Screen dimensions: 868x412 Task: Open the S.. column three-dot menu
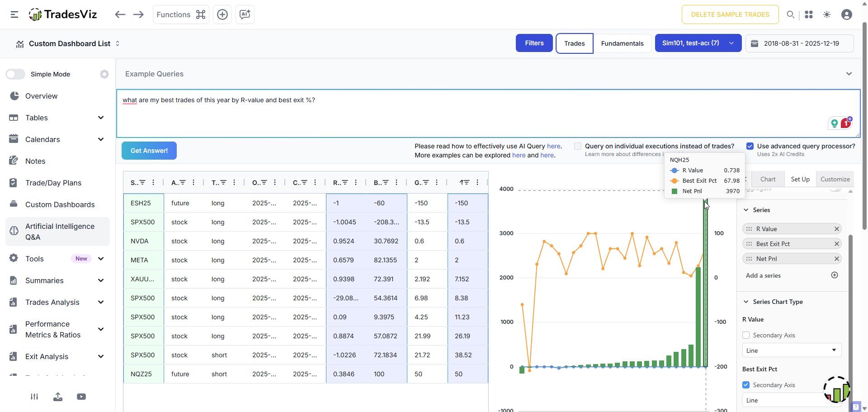(153, 182)
